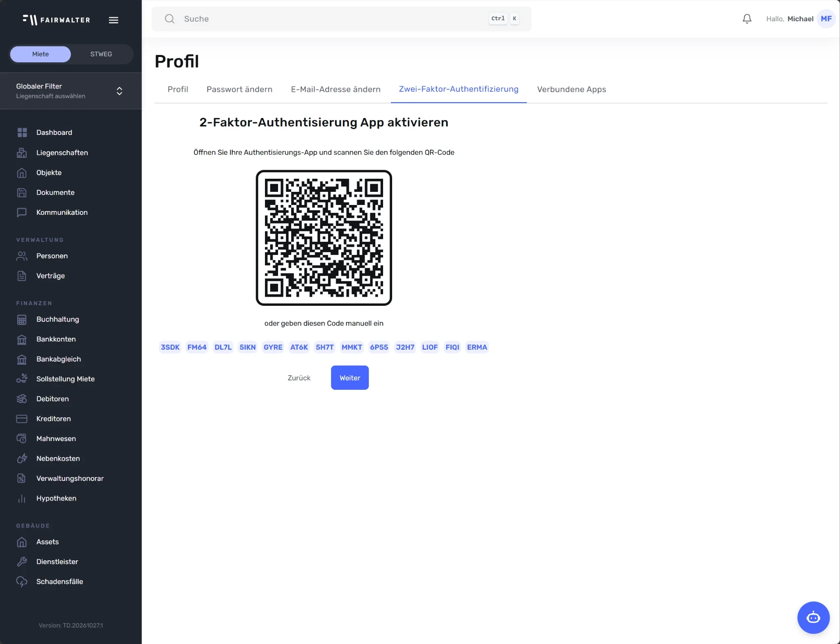Click the AT6K code chip

coord(299,347)
